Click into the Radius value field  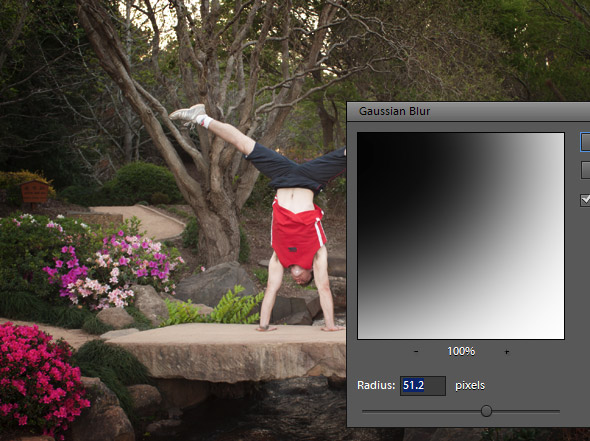pos(423,386)
